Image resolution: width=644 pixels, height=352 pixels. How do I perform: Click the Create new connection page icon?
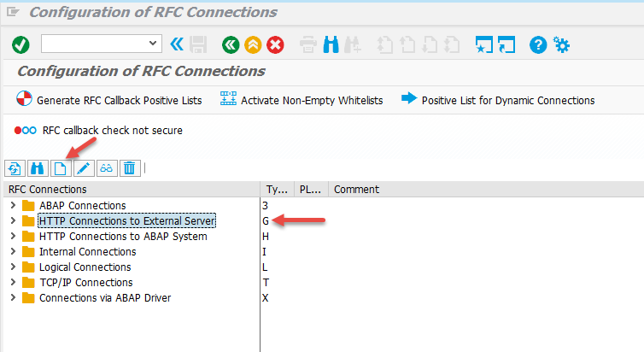60,168
